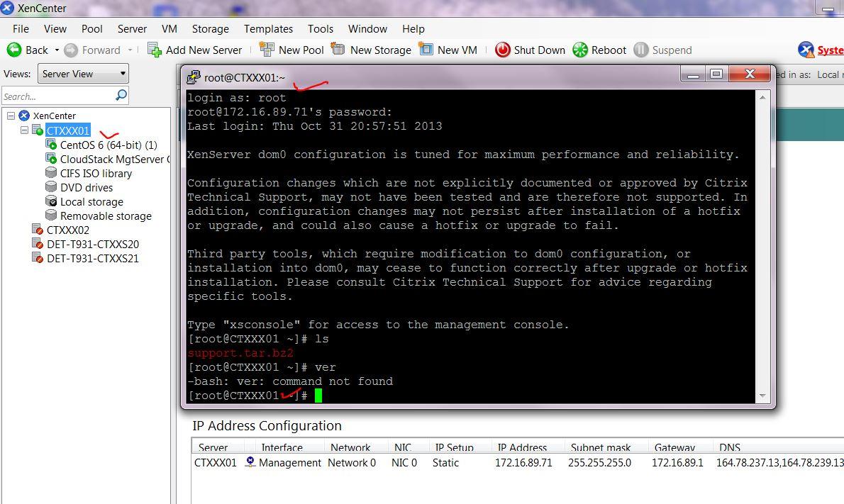Open the Help menu
Image resolution: width=844 pixels, height=504 pixels.
[413, 29]
